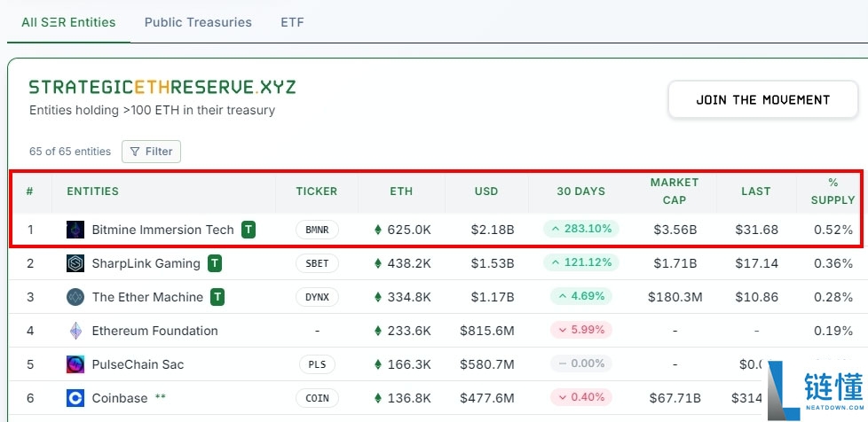Click the green T badge beside Bitmine
868x422 pixels.
[249, 230]
